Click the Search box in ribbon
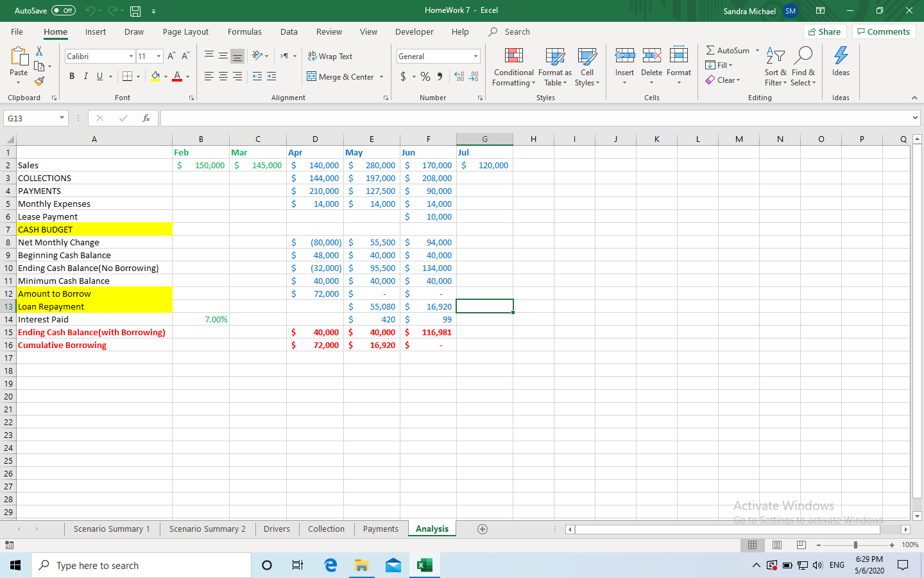The height and width of the screenshot is (578, 924). tap(509, 31)
